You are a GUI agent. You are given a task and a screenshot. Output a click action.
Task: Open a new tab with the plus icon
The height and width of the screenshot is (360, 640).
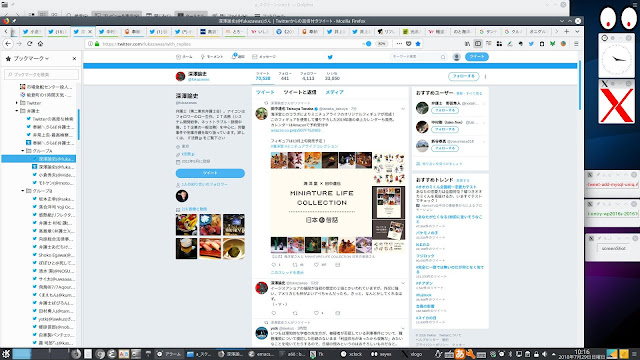pos(567,31)
